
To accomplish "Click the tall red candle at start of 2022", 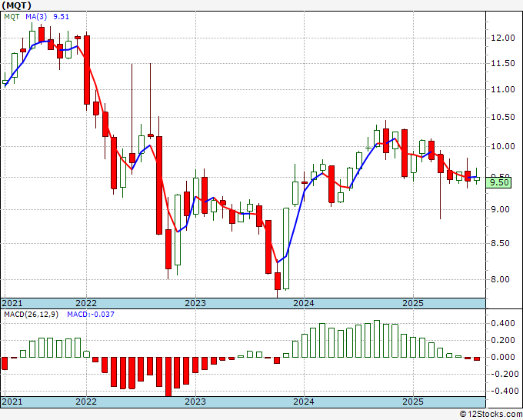I will tap(87, 70).
